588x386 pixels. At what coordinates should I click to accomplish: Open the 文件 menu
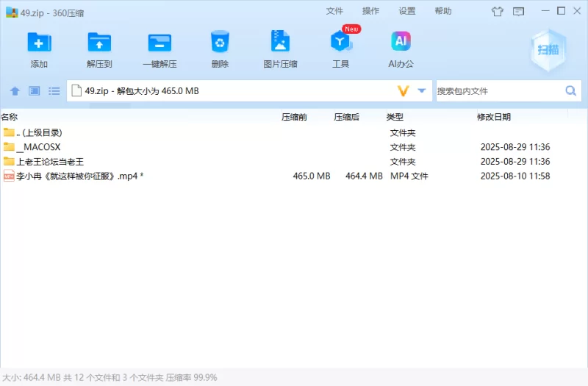[x=334, y=11]
